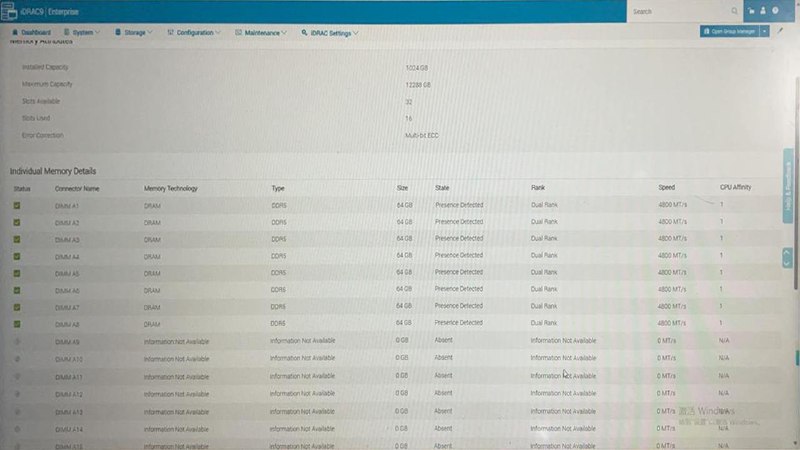Click the grey status icon for DIMM A10
Image resolution: width=800 pixels, height=450 pixels.
click(17, 359)
